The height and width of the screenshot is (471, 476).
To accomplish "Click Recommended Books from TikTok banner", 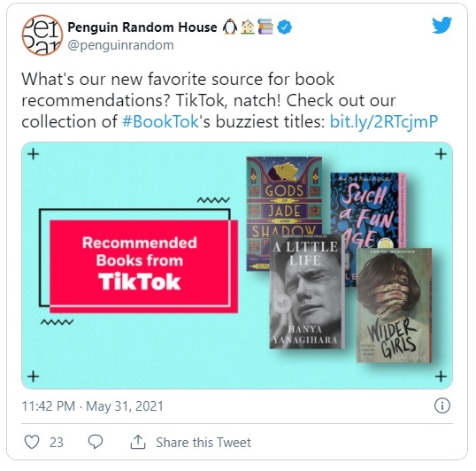I will pyautogui.click(x=140, y=263).
